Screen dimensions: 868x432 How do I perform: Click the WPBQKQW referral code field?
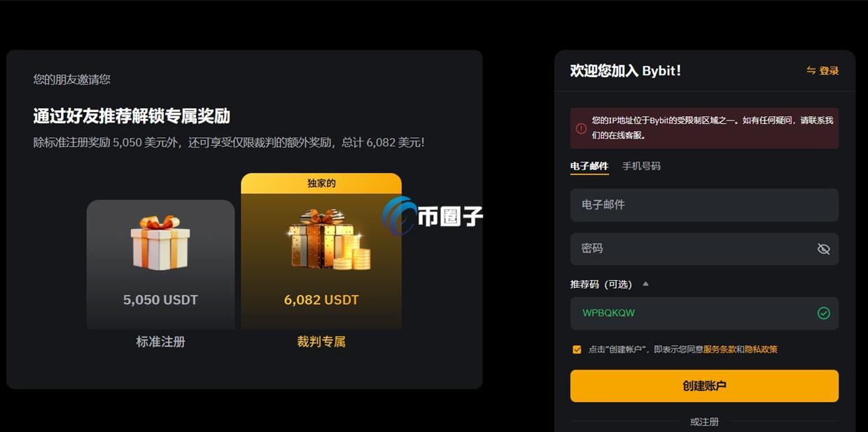point(704,313)
